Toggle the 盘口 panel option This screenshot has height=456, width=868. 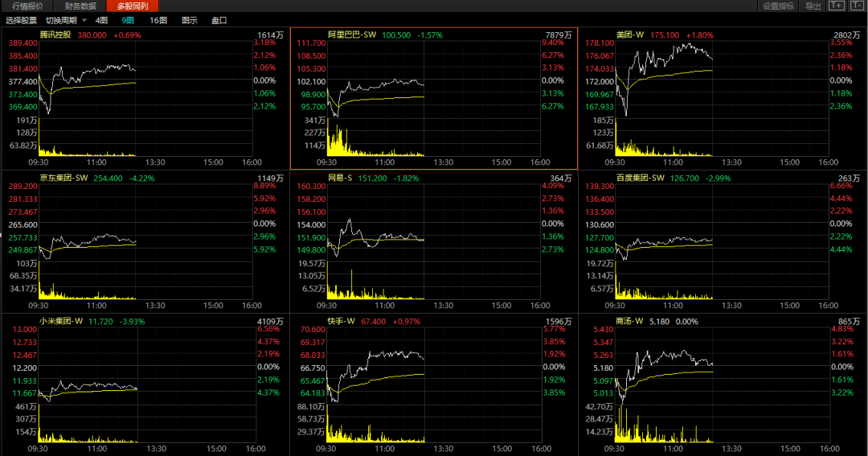[219, 20]
